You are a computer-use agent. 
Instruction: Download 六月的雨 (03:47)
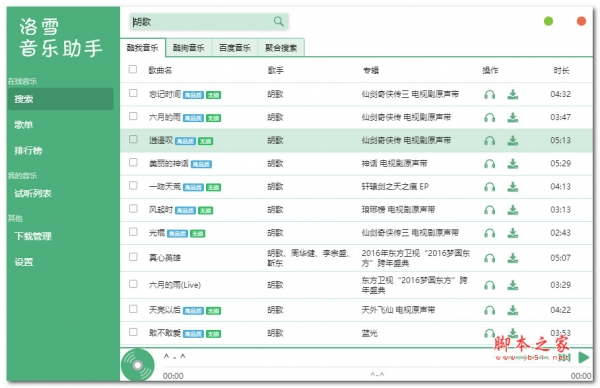tap(513, 117)
